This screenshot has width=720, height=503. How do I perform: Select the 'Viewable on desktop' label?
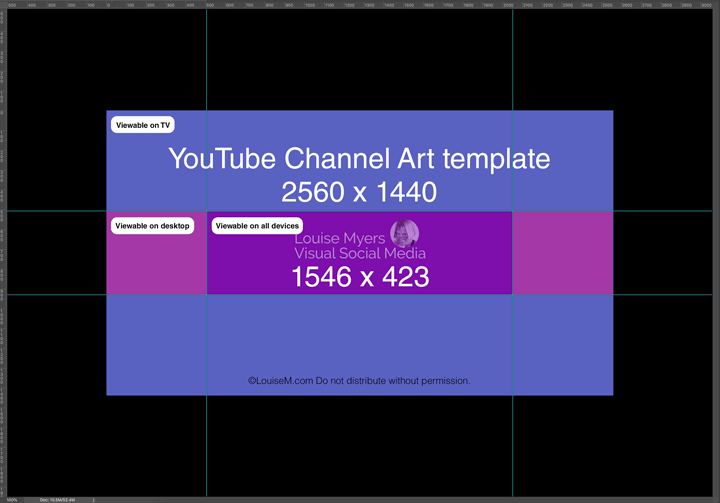[152, 226]
